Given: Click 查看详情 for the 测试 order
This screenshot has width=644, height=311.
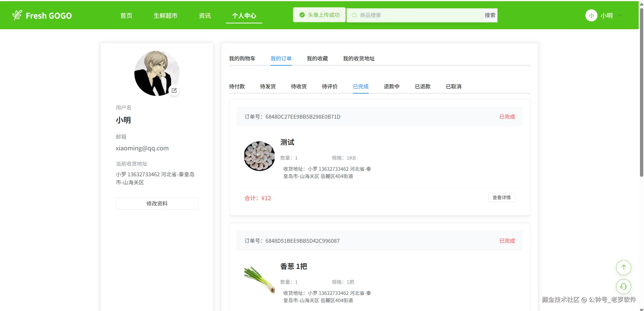Looking at the screenshot, I should pos(501,198).
